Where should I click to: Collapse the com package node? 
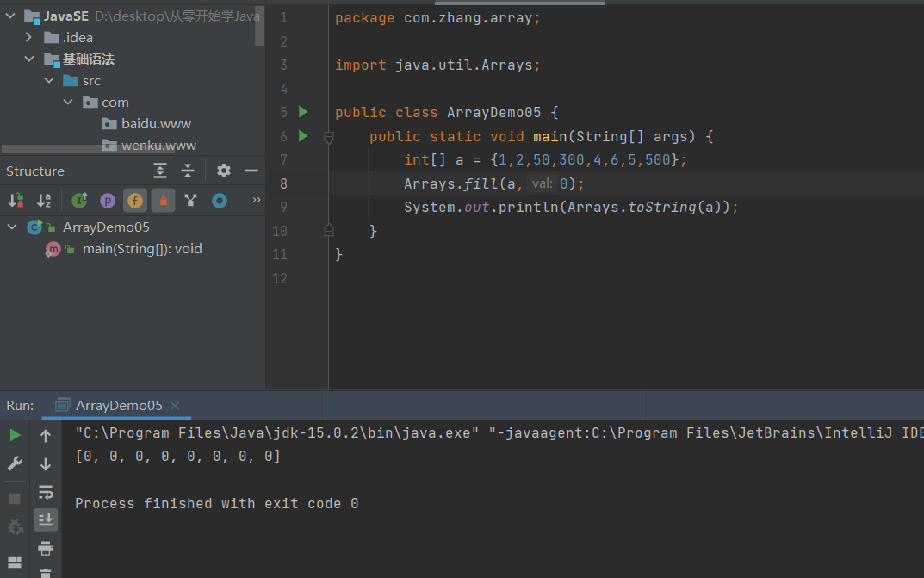(69, 102)
